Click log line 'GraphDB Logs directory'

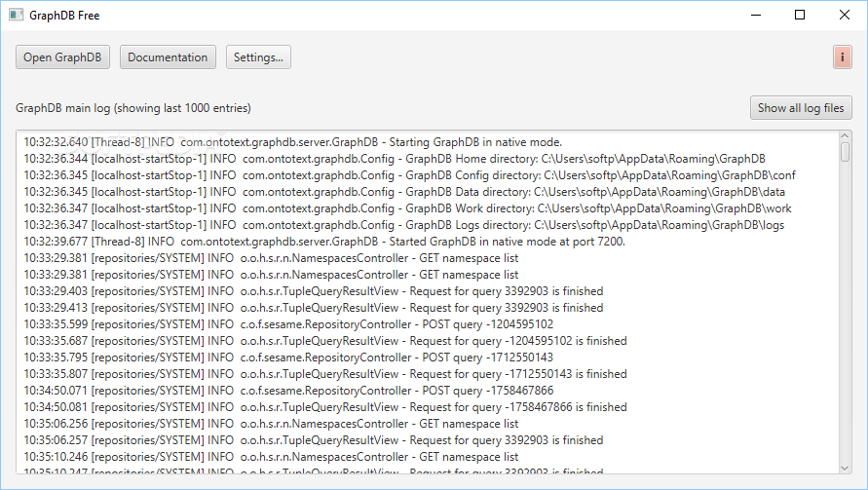[x=404, y=225]
